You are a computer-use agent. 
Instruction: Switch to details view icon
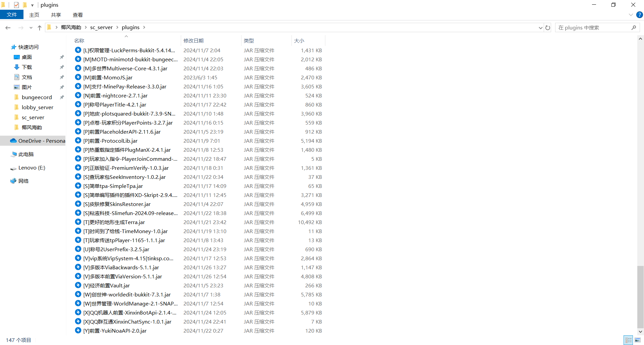tap(629, 340)
